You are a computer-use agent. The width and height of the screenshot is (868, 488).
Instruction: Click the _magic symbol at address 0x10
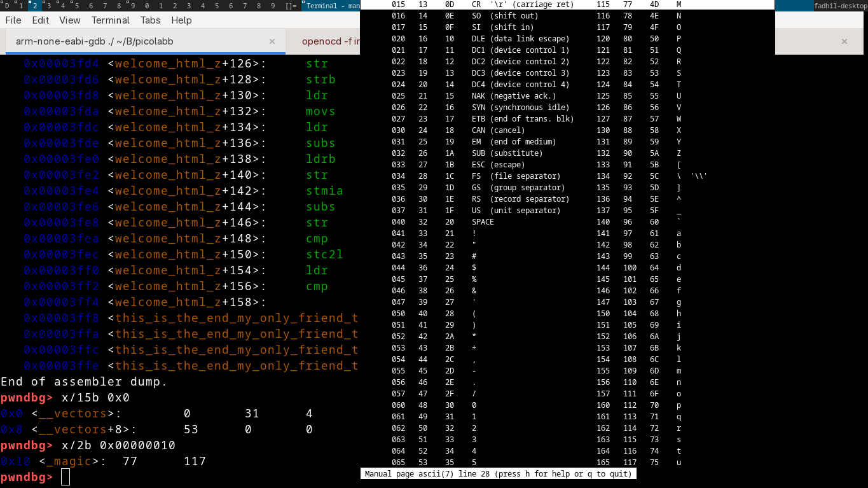tap(69, 461)
